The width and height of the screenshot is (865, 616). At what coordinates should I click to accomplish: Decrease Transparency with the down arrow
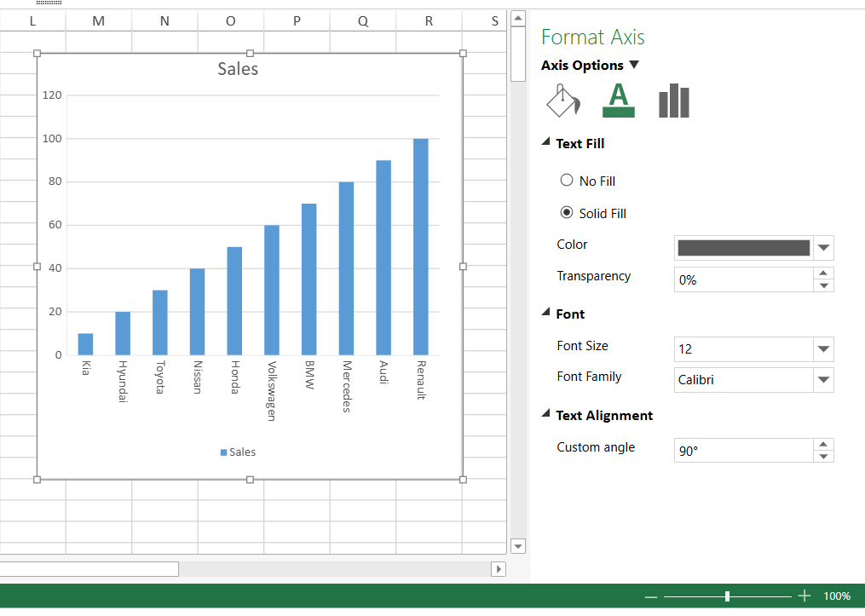tap(823, 285)
